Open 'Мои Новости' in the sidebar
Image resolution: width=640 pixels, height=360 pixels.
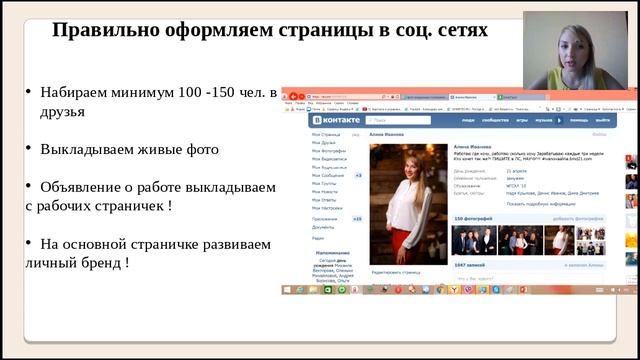pos(325,192)
